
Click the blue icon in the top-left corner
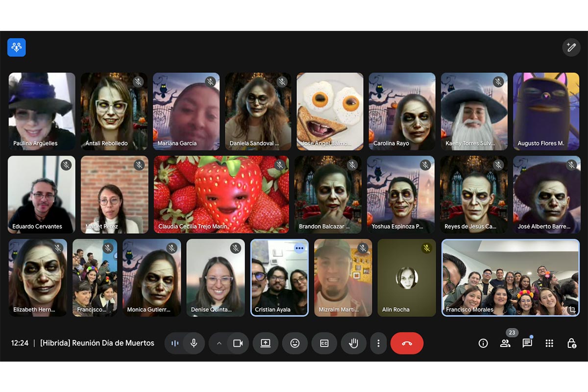[x=17, y=48]
